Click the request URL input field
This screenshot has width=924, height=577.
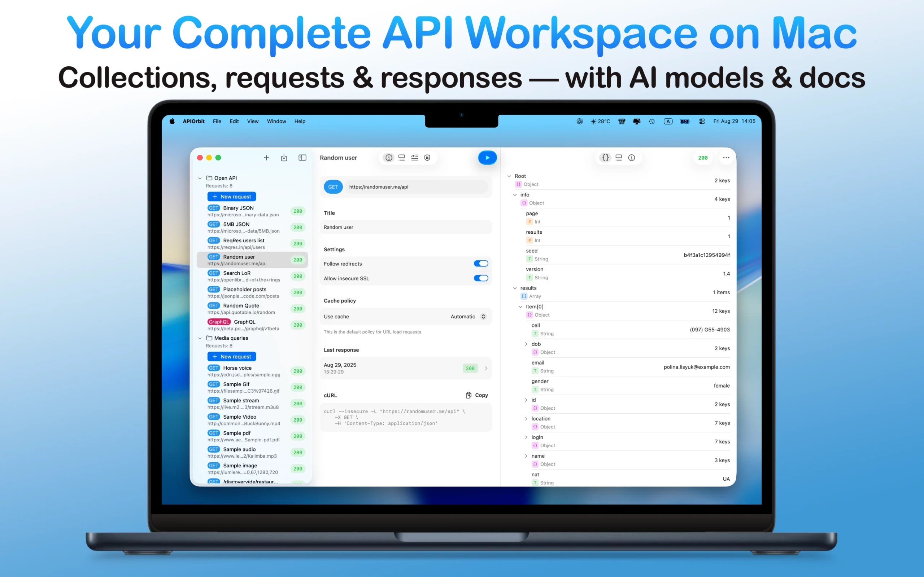click(x=416, y=187)
